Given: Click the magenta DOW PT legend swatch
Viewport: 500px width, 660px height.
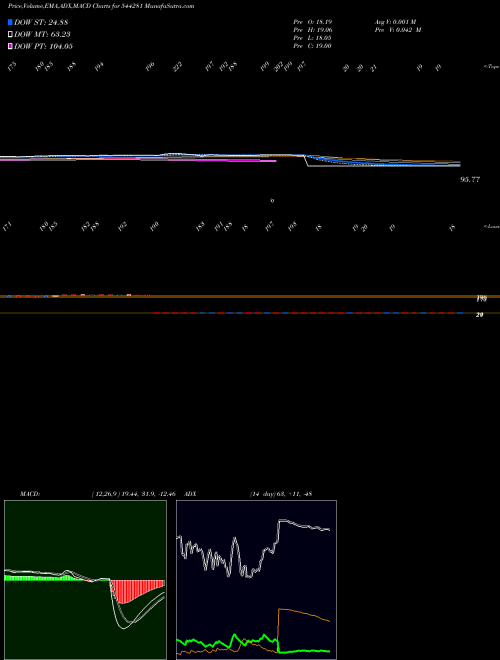Looking at the screenshot, I should [x=10, y=46].
